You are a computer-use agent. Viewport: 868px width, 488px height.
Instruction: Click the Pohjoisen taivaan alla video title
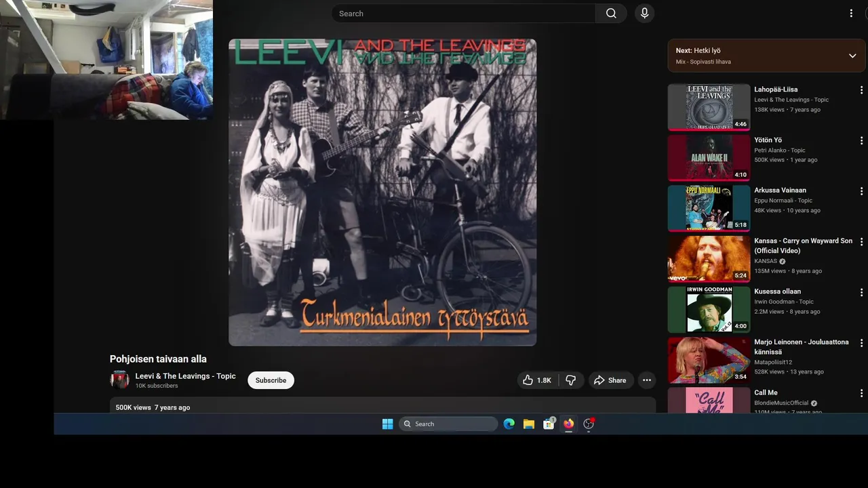pos(158,359)
